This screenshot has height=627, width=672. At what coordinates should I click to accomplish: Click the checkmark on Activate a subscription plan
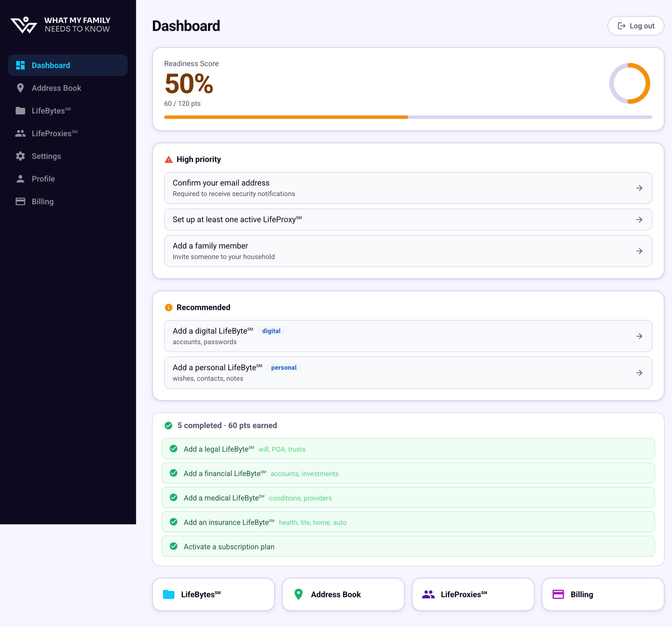click(x=174, y=546)
